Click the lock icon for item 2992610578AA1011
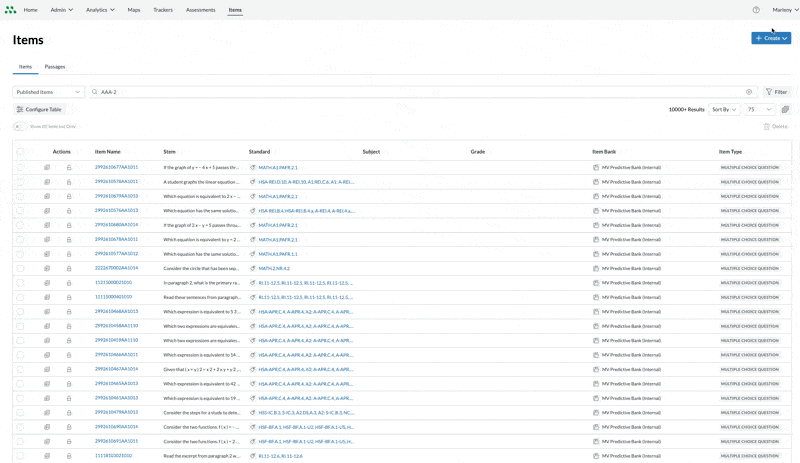 point(69,182)
